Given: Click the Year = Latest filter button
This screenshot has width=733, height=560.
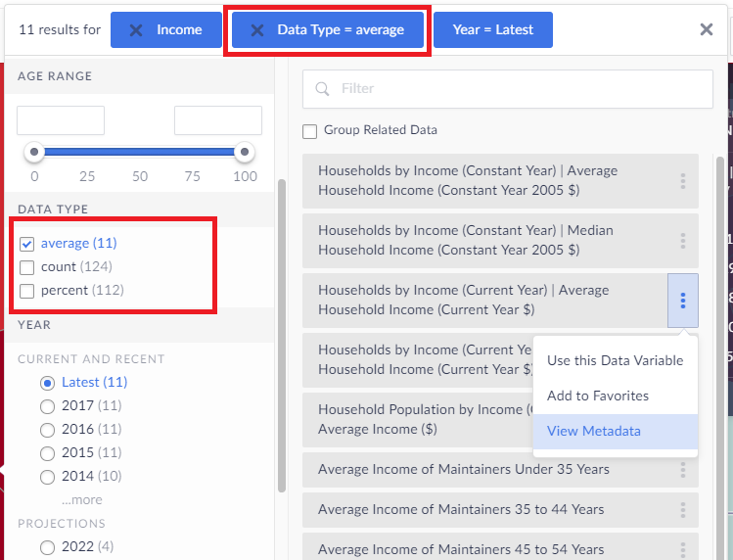Looking at the screenshot, I should [492, 30].
